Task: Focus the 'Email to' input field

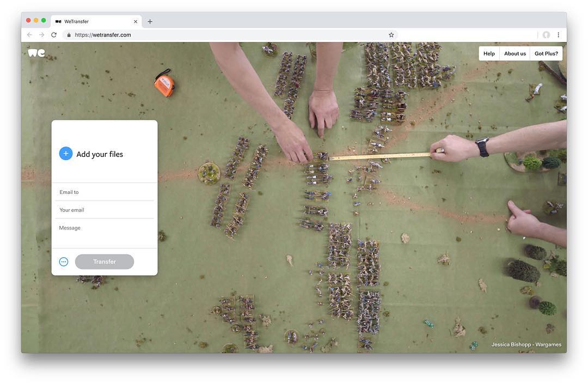Action: click(105, 192)
